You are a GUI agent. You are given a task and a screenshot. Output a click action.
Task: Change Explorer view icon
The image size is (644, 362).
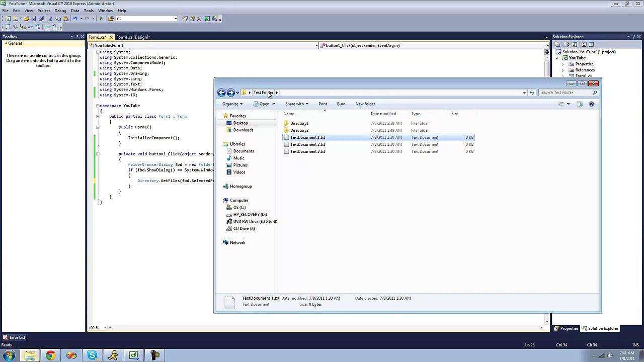[561, 104]
